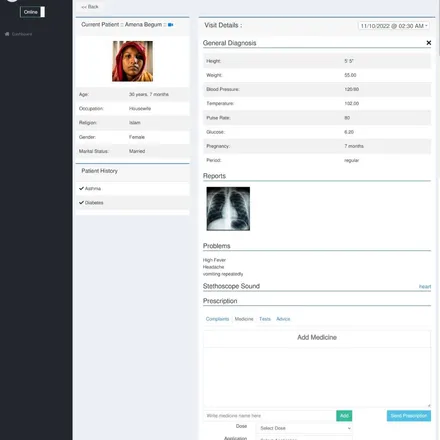Viewport: 440px width, 440px height.
Task: Click the Glucose value 6.20
Action: (349, 132)
